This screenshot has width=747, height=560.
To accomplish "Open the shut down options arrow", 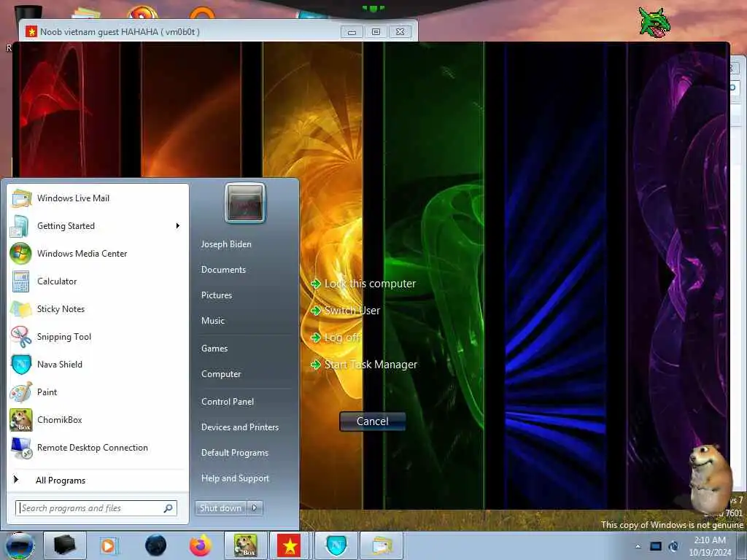I will pos(255,508).
